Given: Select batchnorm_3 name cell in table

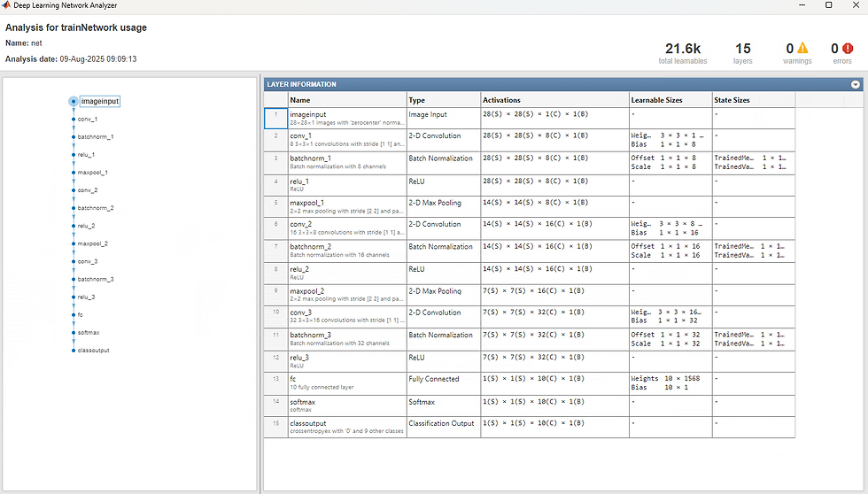Looking at the screenshot, I should pos(347,339).
